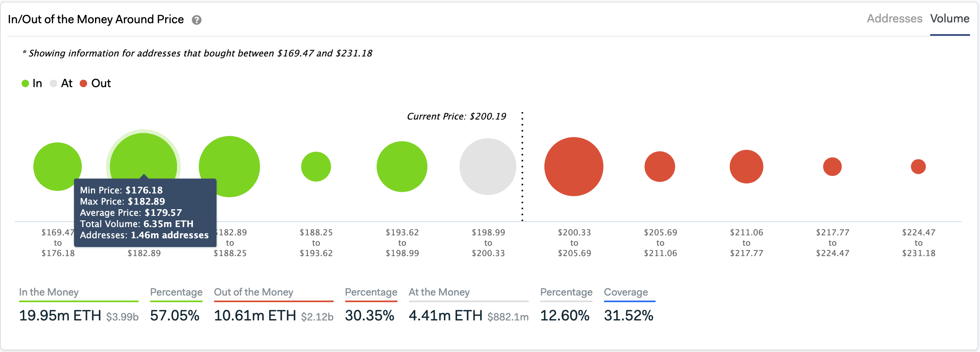Select the Volume tab
Viewport: 980px width, 352px height.
click(949, 19)
